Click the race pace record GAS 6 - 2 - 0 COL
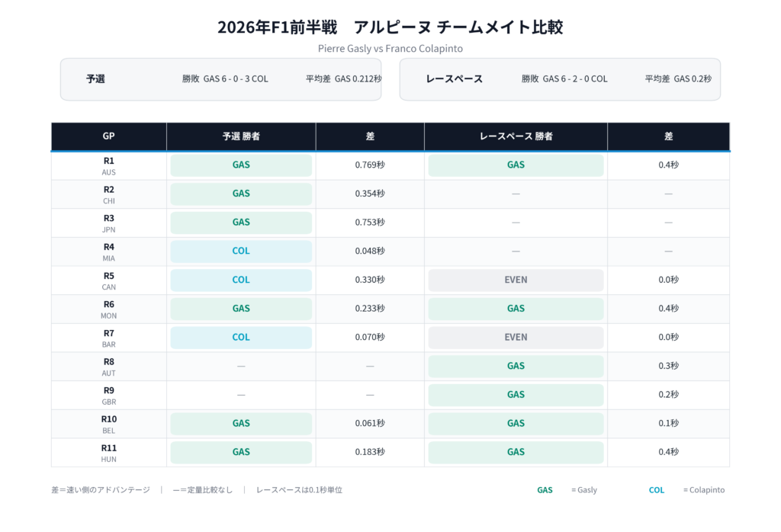The height and width of the screenshot is (532, 781). pyautogui.click(x=575, y=79)
